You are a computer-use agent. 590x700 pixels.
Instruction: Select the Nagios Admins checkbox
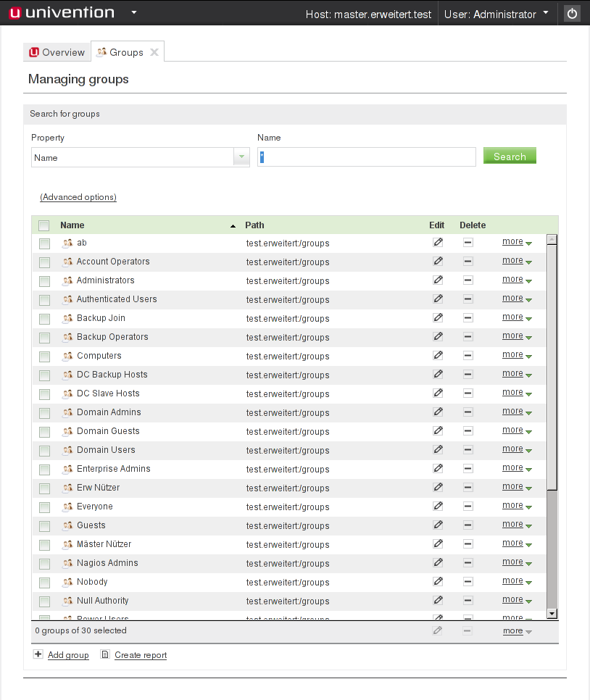pyautogui.click(x=44, y=563)
